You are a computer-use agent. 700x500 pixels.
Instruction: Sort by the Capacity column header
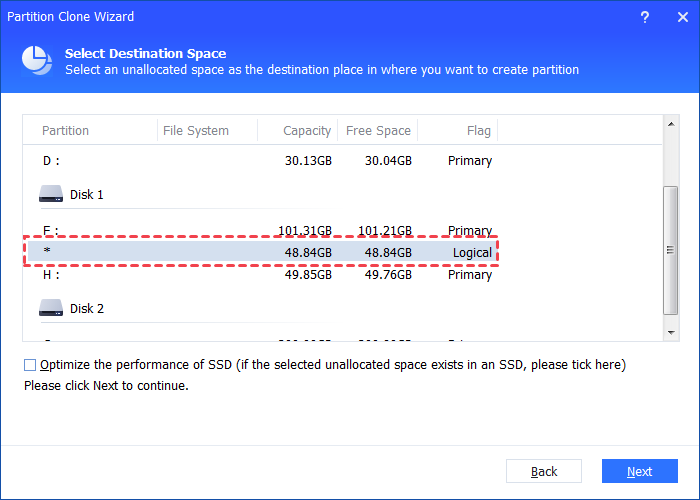pyautogui.click(x=307, y=131)
